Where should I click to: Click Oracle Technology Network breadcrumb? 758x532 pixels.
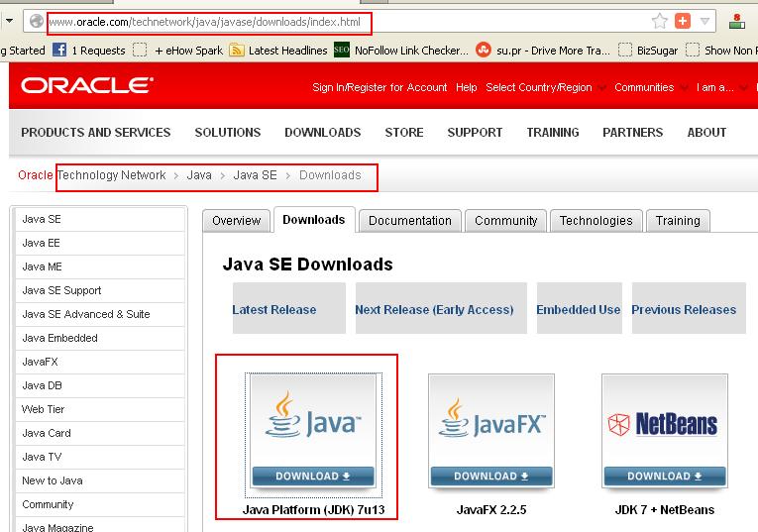click(92, 175)
